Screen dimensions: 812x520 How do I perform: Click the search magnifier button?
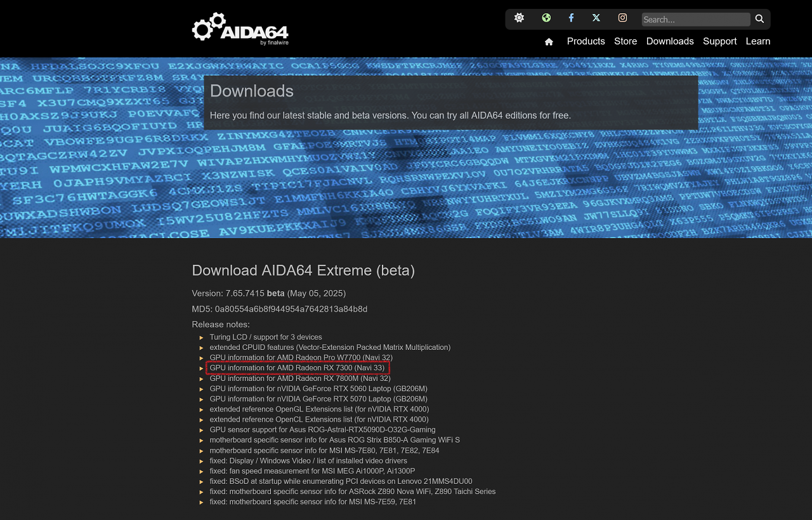(759, 19)
